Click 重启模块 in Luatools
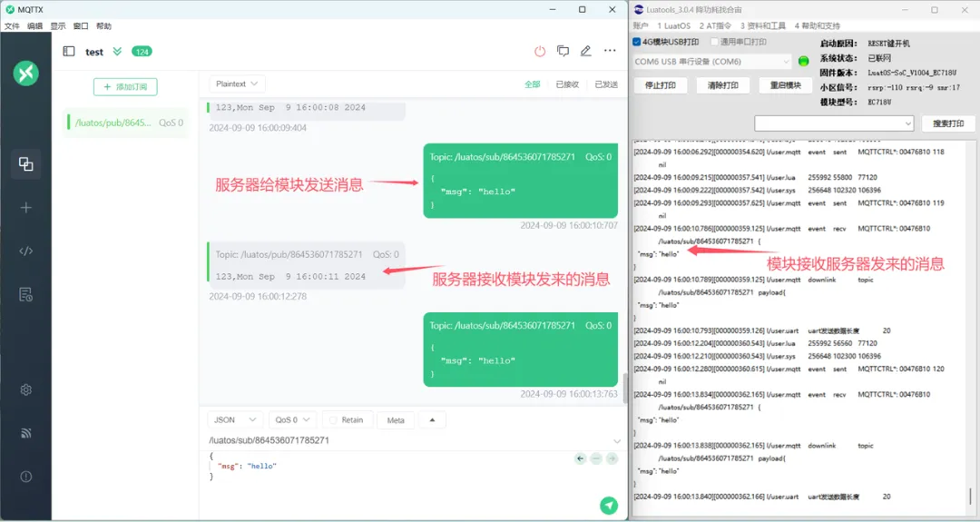 [x=786, y=85]
